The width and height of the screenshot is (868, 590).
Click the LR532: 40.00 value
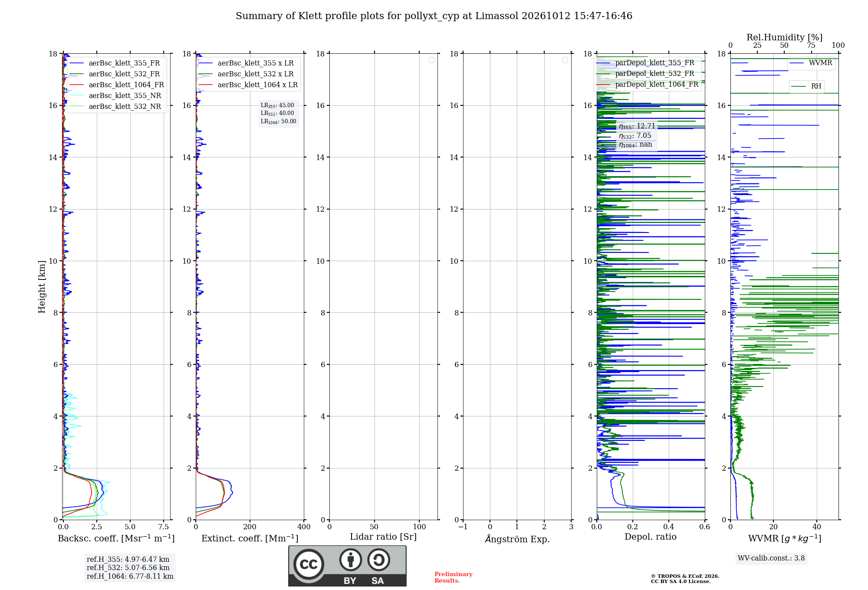[x=277, y=113]
